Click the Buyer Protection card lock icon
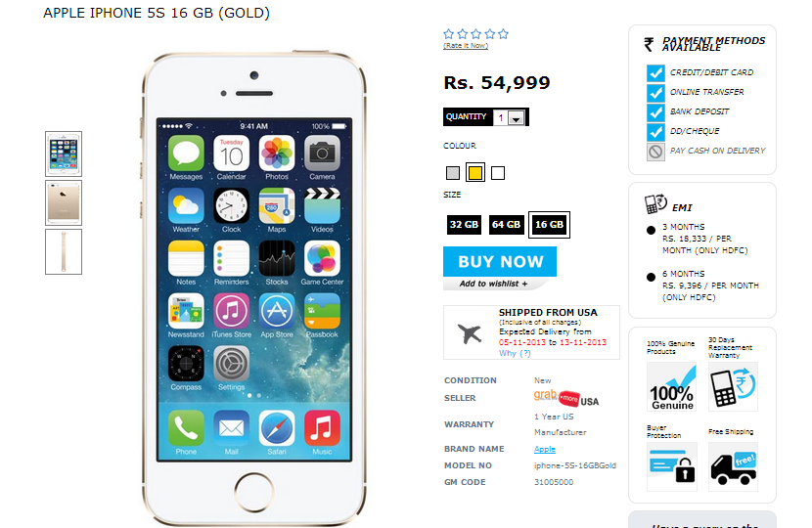Screen dimensions: 812x528 (x=672, y=466)
